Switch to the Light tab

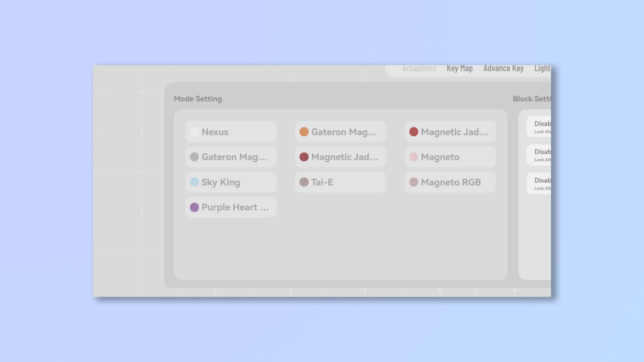click(x=543, y=68)
